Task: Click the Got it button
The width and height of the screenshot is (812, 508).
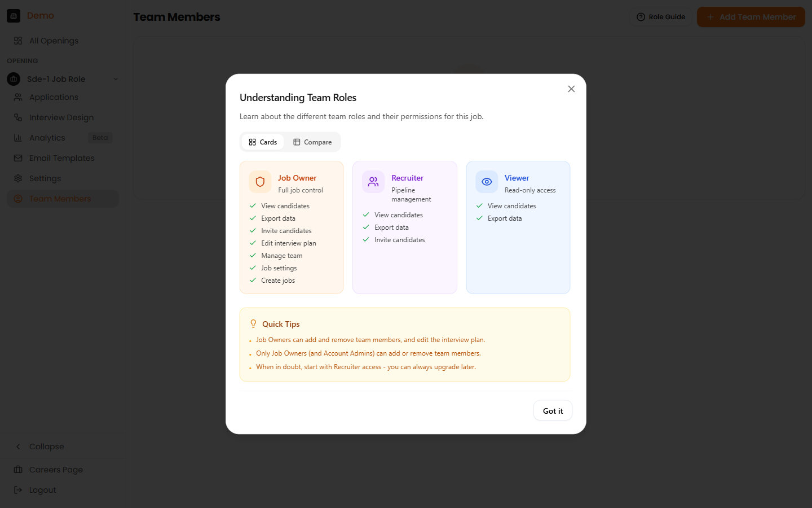Action: tap(553, 410)
